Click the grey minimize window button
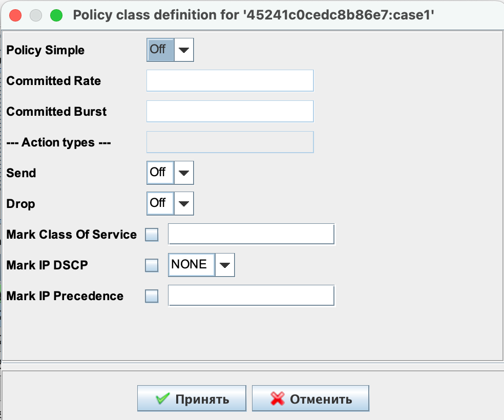The width and height of the screenshot is (504, 420). (x=35, y=14)
